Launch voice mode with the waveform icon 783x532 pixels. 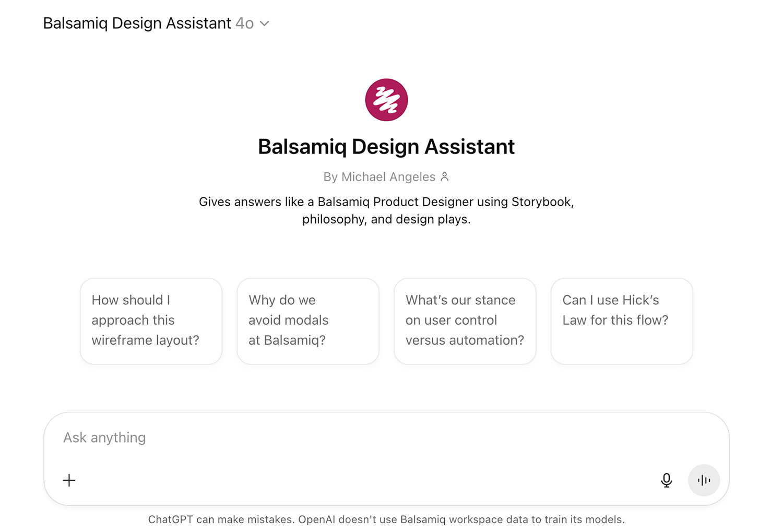(x=704, y=480)
